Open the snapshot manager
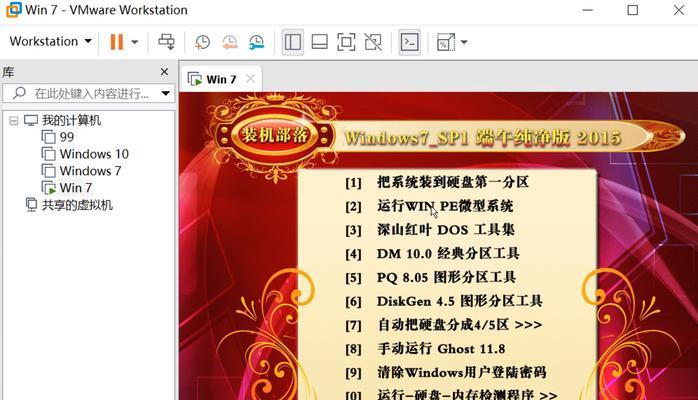The height and width of the screenshot is (400, 698). point(256,42)
